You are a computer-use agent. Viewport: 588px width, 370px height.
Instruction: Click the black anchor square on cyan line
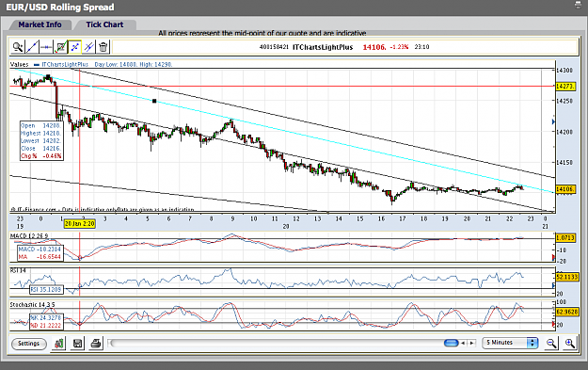[x=154, y=101]
